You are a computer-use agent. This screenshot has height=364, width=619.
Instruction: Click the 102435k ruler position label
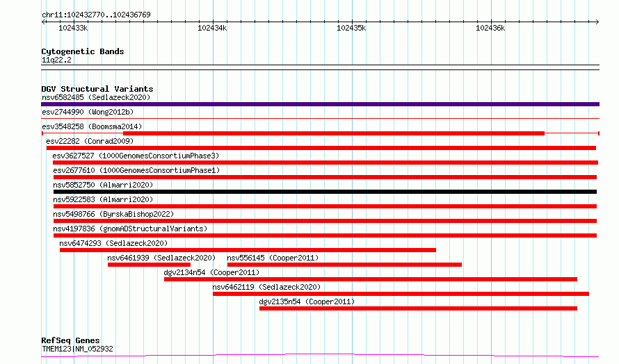(351, 28)
